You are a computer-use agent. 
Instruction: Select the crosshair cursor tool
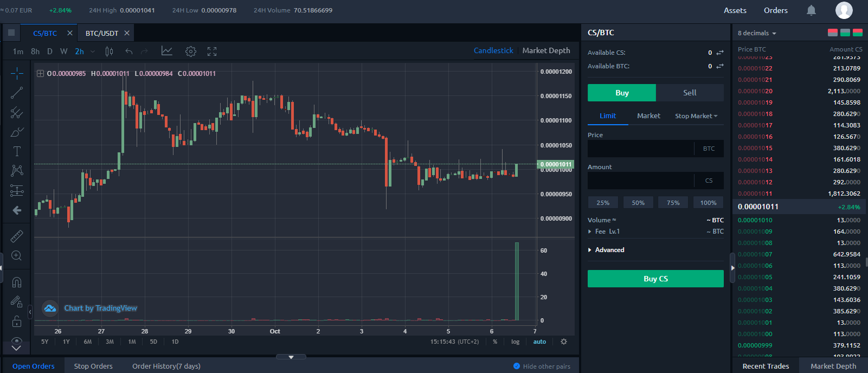click(17, 73)
